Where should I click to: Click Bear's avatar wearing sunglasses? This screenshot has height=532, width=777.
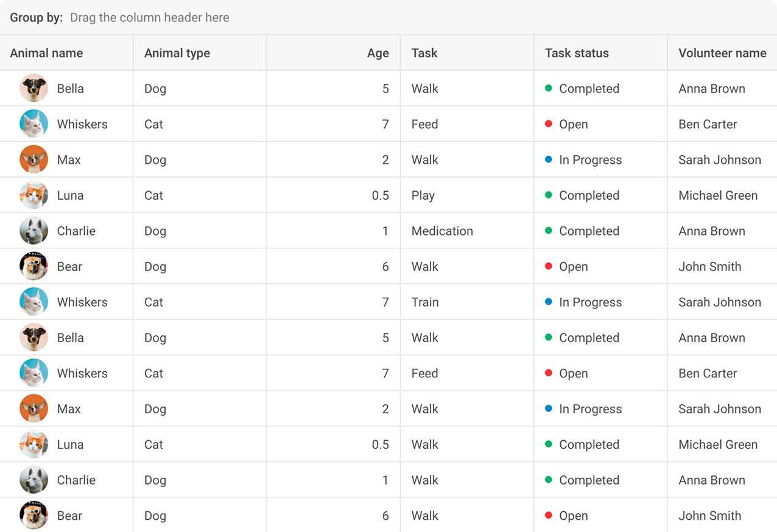tap(33, 266)
